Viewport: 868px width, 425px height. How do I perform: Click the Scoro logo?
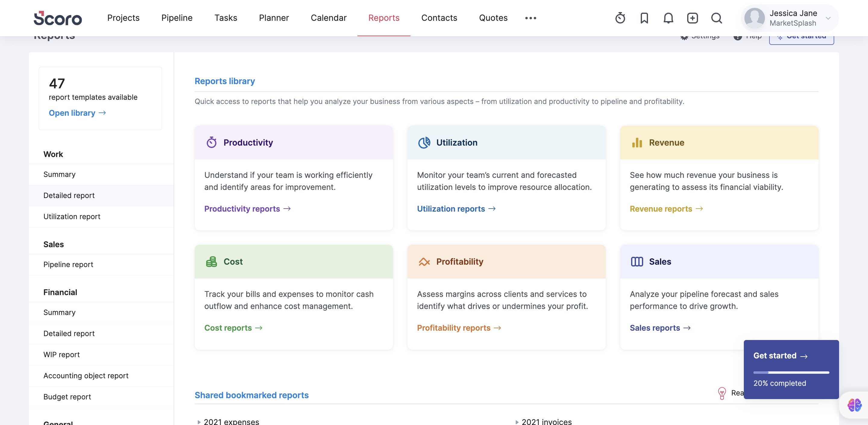(58, 18)
